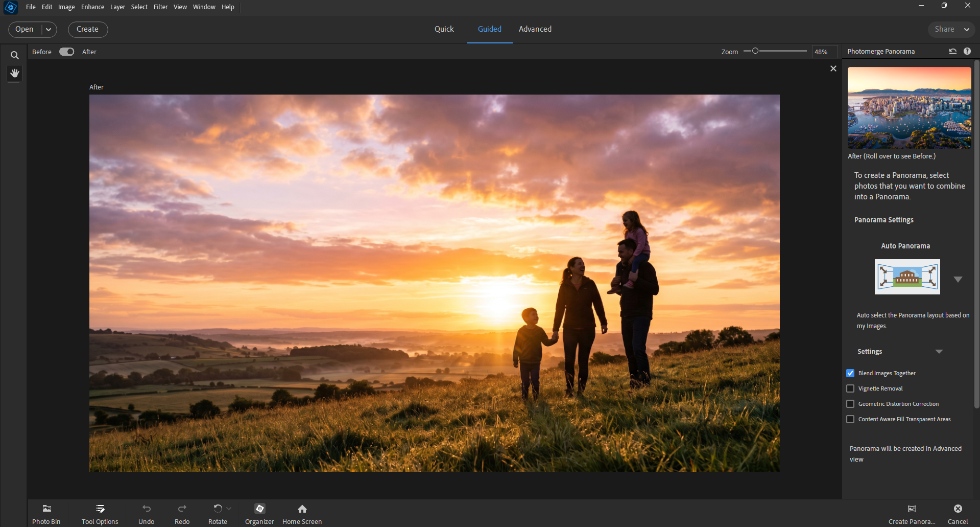Expand the panorama layout dropdown arrow

pos(958,279)
